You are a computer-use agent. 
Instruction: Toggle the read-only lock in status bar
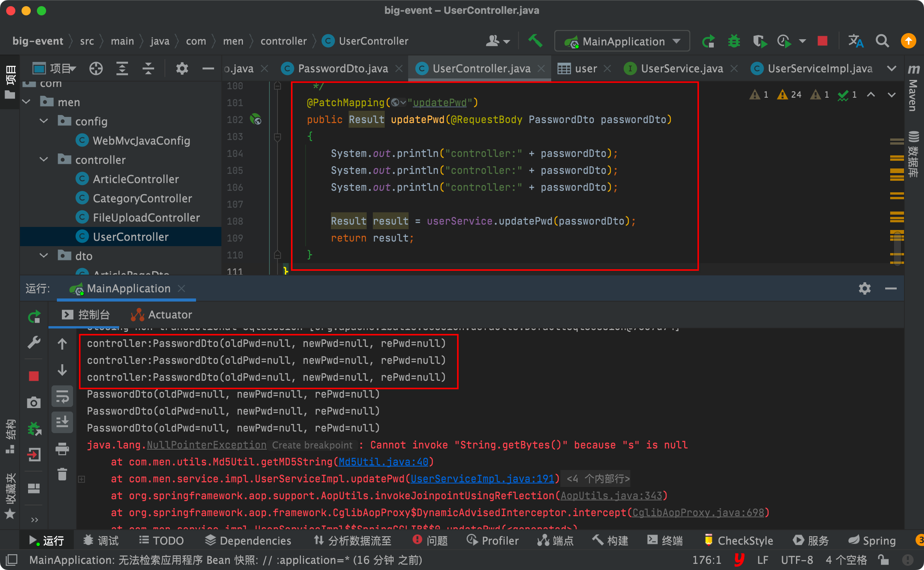883,560
